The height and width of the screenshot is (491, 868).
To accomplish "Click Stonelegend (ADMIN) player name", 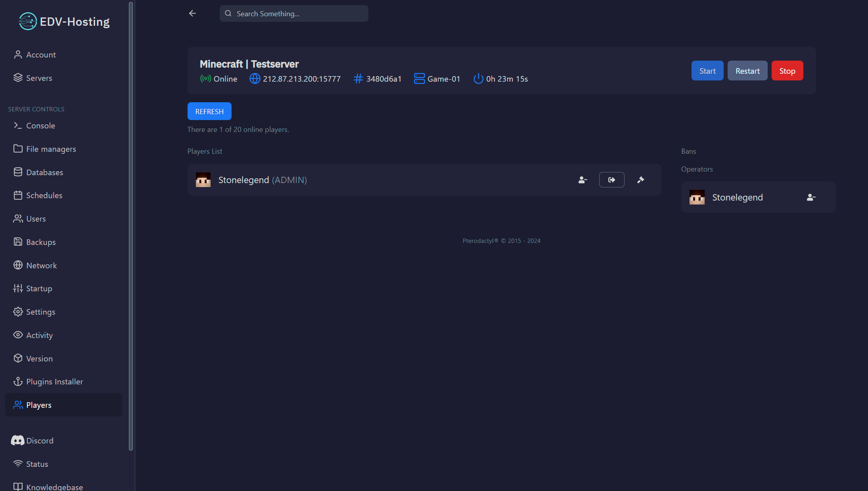I will click(x=263, y=180).
